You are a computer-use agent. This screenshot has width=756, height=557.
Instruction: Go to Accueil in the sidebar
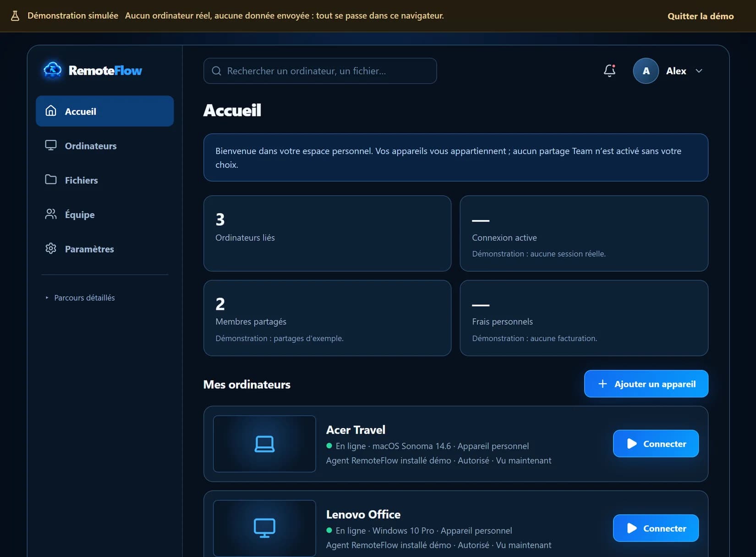tap(104, 111)
